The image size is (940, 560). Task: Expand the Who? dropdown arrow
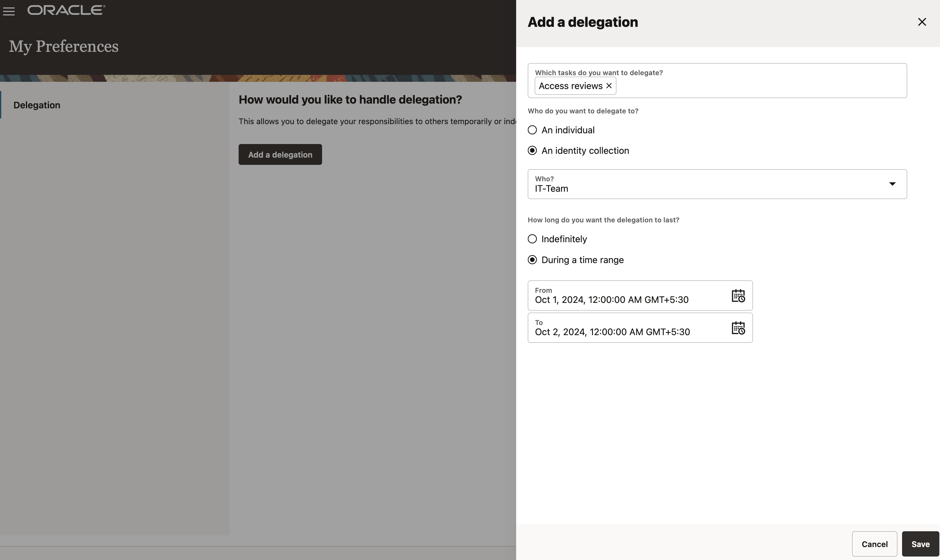click(x=892, y=184)
